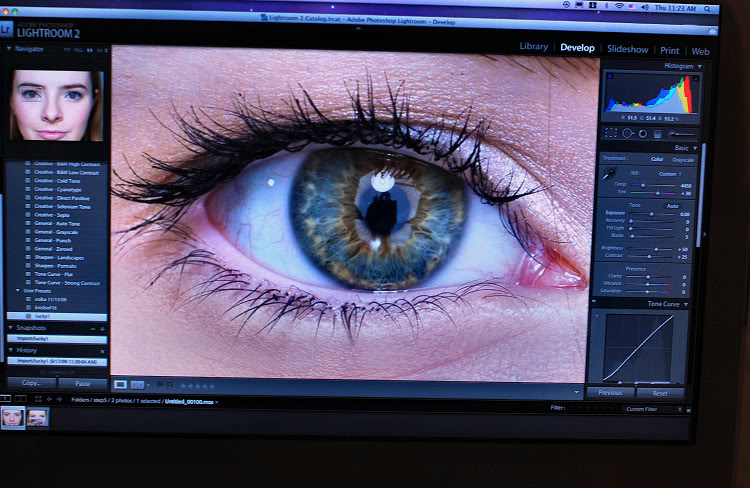Toggle the filter switch beside Custom Filter
Image resolution: width=750 pixels, height=488 pixels.
pos(689,410)
